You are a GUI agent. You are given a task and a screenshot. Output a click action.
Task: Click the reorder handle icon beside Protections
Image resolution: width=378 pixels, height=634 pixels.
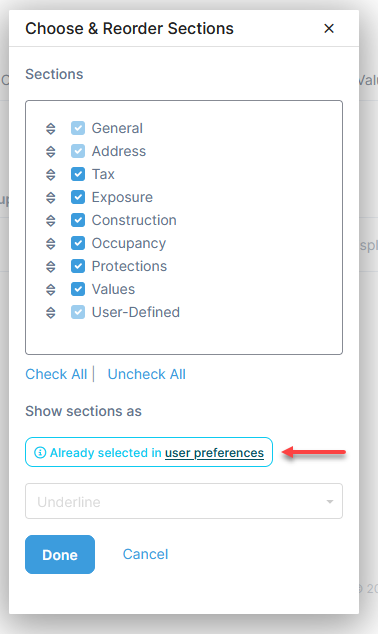pos(51,267)
